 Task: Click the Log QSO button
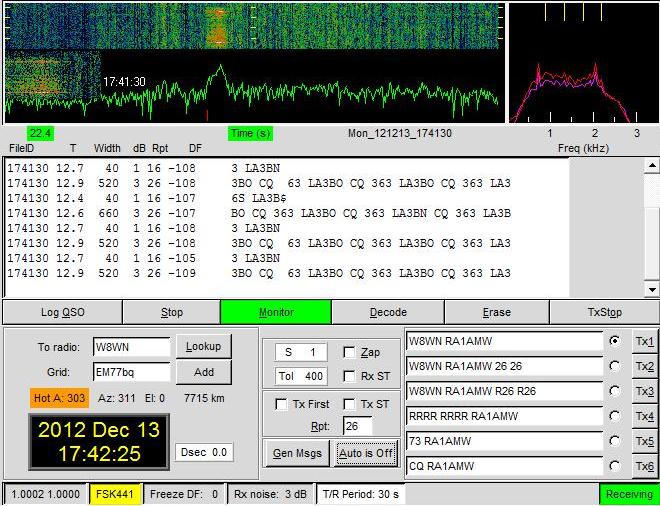pyautogui.click(x=63, y=312)
